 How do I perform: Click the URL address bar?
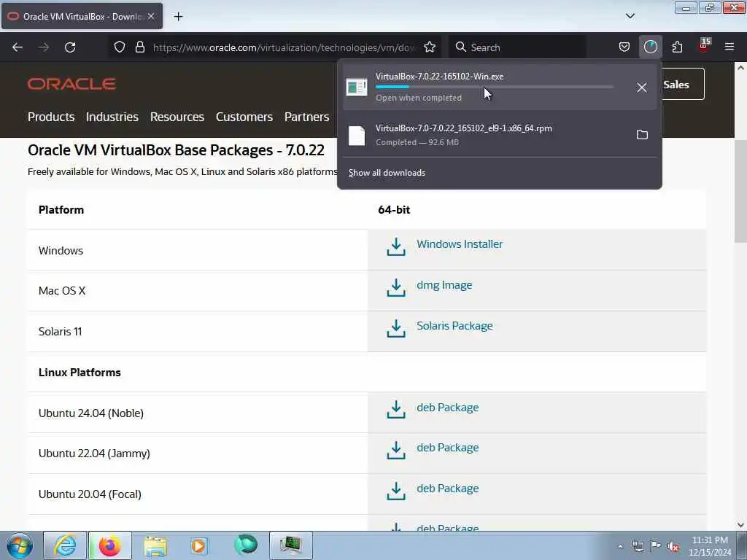tap(284, 47)
